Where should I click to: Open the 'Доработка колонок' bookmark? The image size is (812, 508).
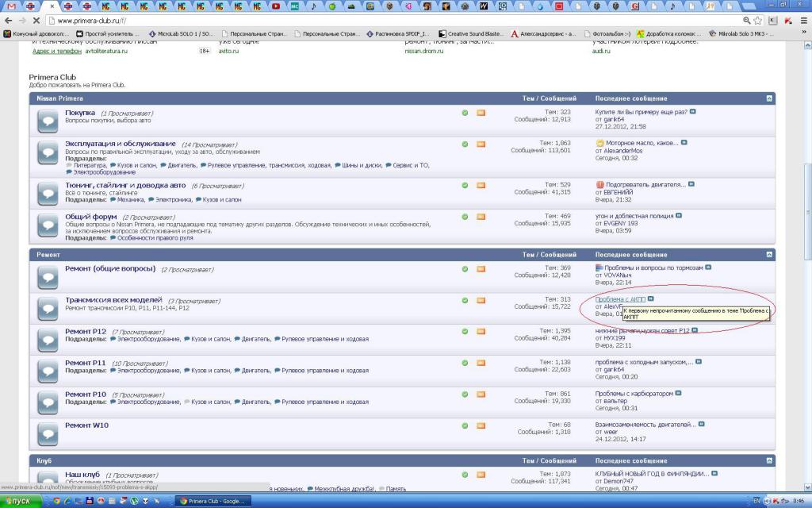tap(668, 33)
